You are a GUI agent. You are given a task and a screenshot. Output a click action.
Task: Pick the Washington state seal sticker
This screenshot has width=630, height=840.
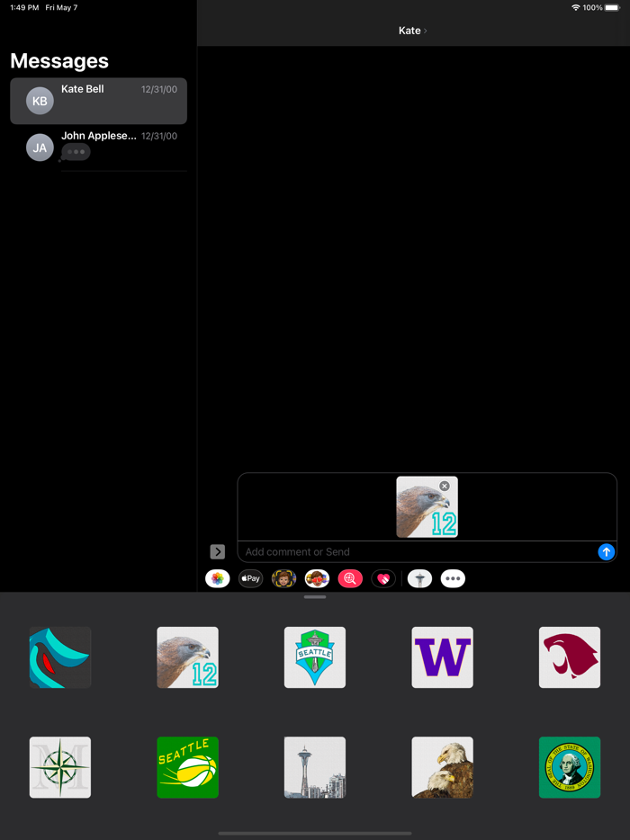(x=570, y=767)
